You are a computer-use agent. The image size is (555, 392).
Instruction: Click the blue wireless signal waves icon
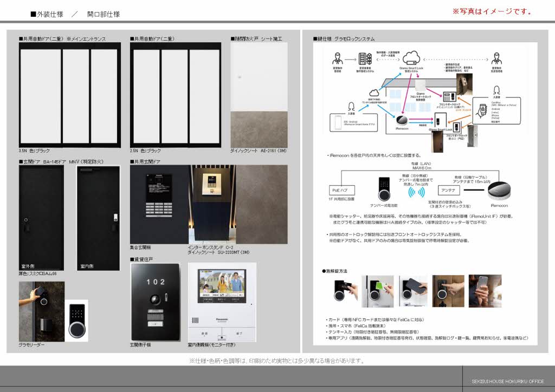pos(417,192)
